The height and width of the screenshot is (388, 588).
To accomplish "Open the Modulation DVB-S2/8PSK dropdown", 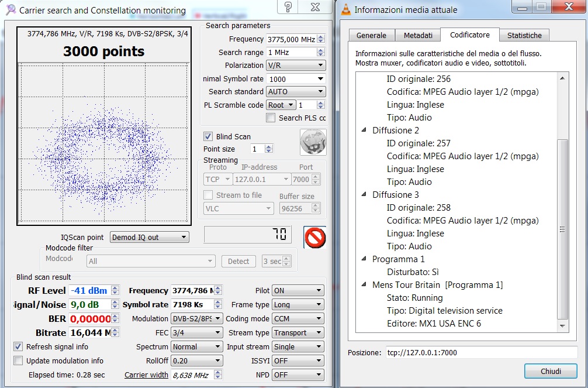I will pyautogui.click(x=196, y=318).
